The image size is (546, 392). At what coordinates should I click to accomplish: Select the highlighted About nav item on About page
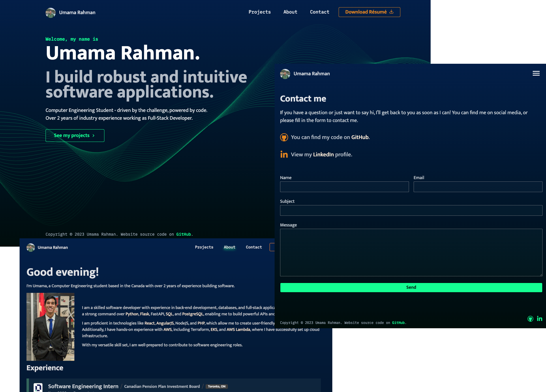pos(230,247)
